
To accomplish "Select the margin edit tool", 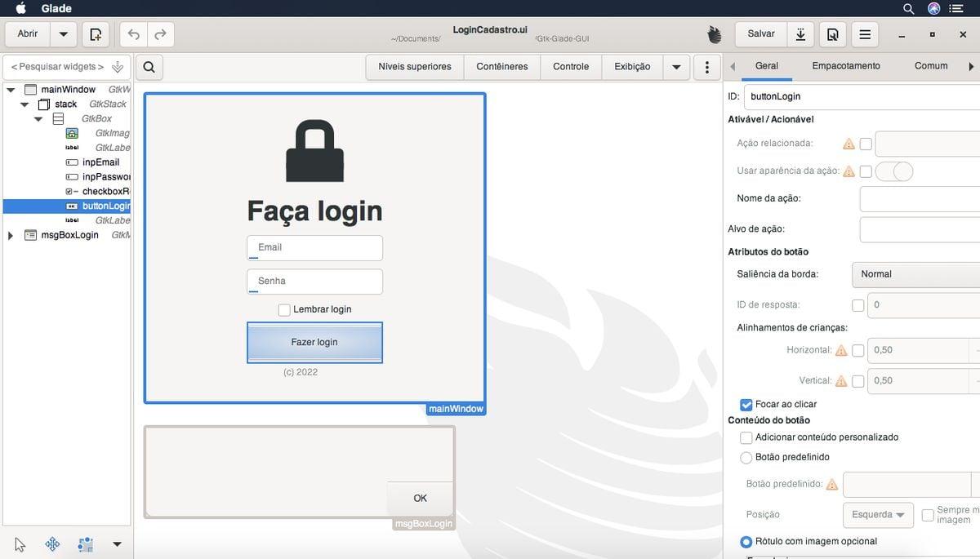I will point(85,544).
